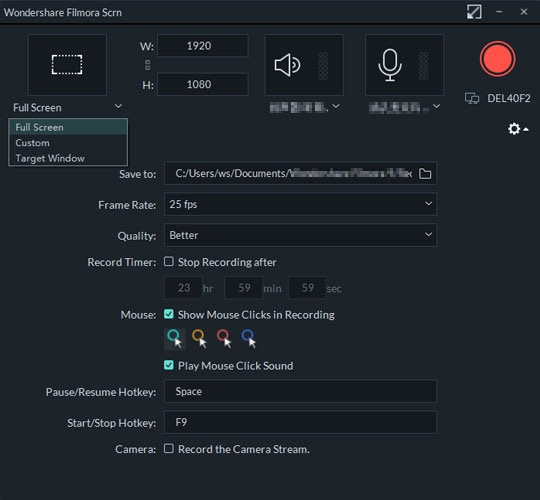Image resolution: width=540 pixels, height=500 pixels.
Task: Browse the save folder icon
Action: (x=425, y=174)
